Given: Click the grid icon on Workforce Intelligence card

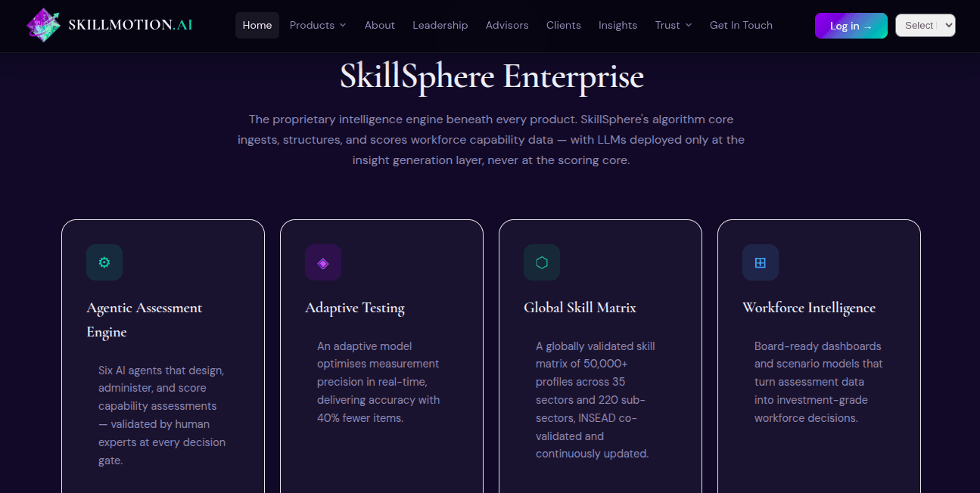Looking at the screenshot, I should (761, 262).
